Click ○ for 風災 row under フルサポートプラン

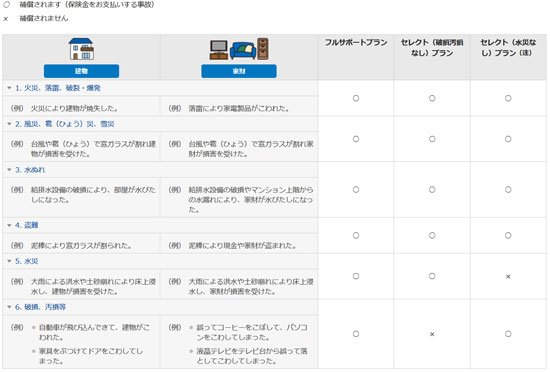point(356,139)
